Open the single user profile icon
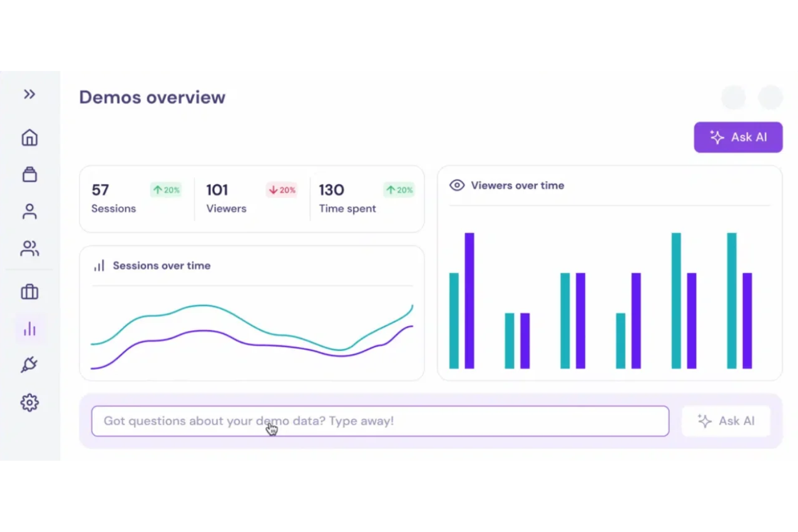The image size is (798, 532). pos(30,211)
